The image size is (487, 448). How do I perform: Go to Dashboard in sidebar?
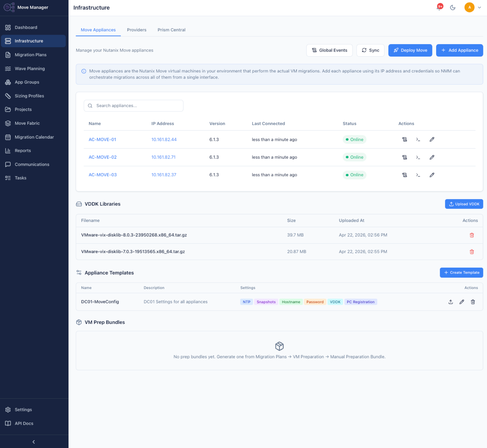33,27
